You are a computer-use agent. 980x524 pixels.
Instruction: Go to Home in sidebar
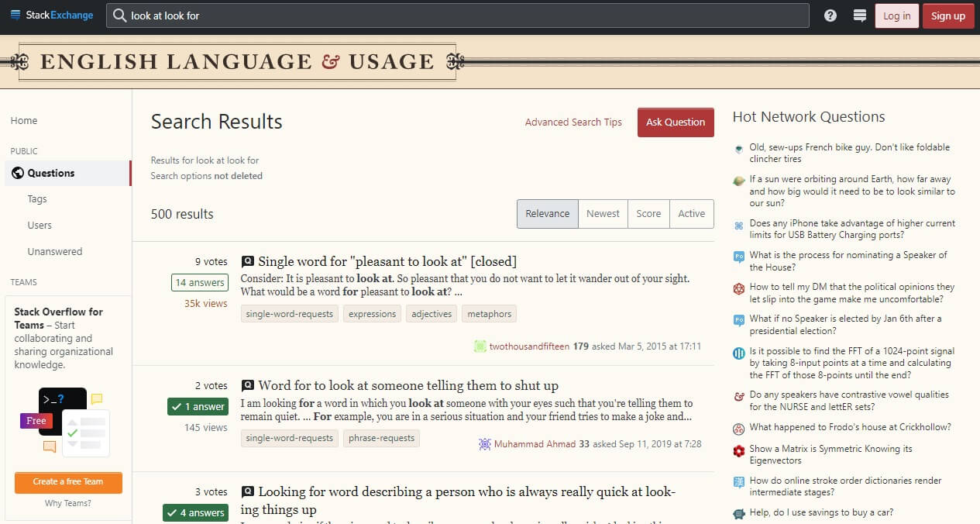[24, 121]
